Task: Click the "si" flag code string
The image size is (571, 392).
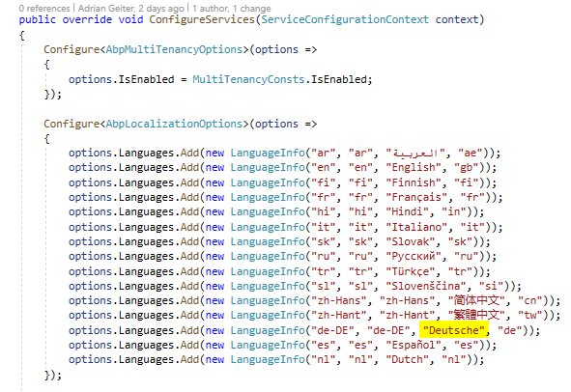Action: (x=491, y=286)
